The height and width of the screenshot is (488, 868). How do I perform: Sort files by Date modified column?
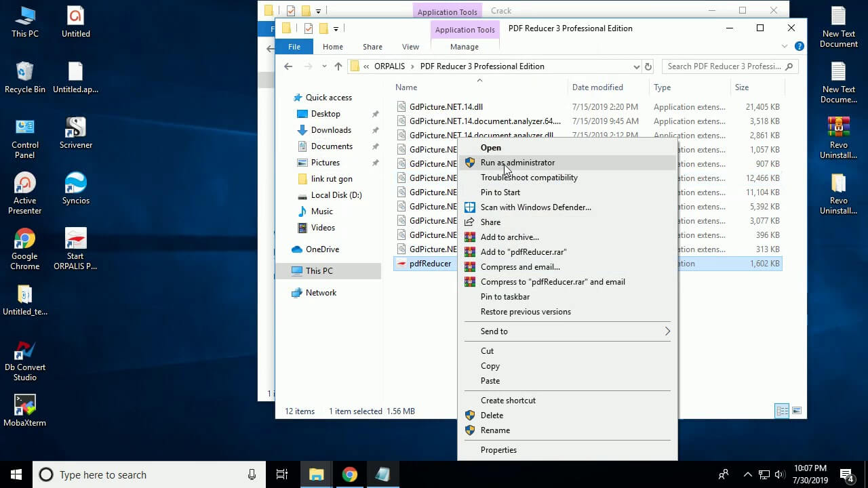pos(608,87)
